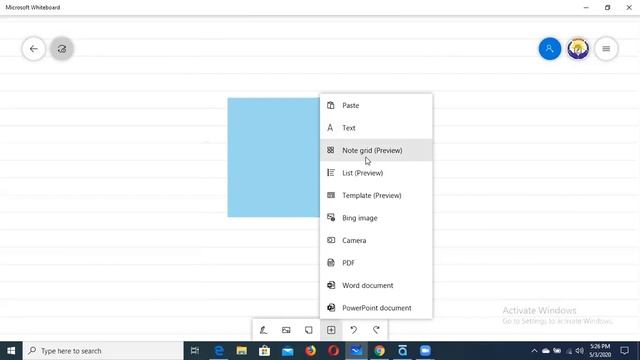Open Mail app from taskbar
The image size is (640, 360).
click(287, 351)
